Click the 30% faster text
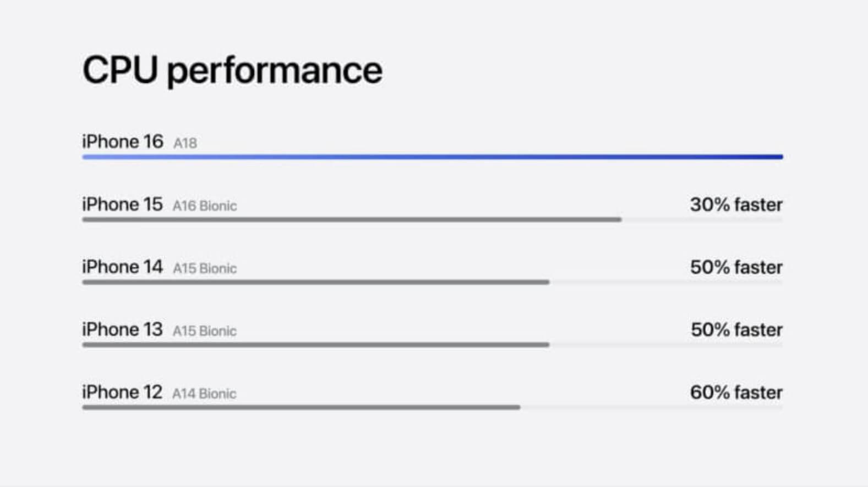868x487 pixels. [736, 204]
